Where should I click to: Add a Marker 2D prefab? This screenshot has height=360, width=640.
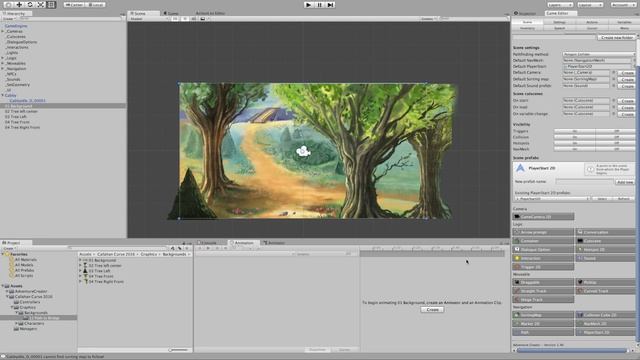point(543,323)
